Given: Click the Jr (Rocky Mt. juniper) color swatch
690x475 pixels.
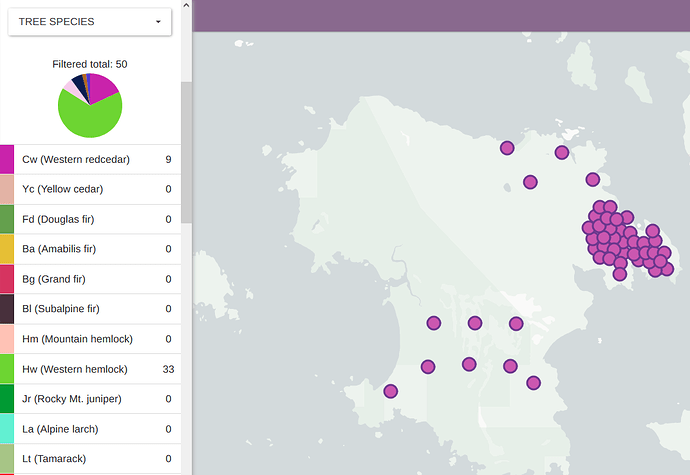Looking at the screenshot, I should click(x=7, y=399).
